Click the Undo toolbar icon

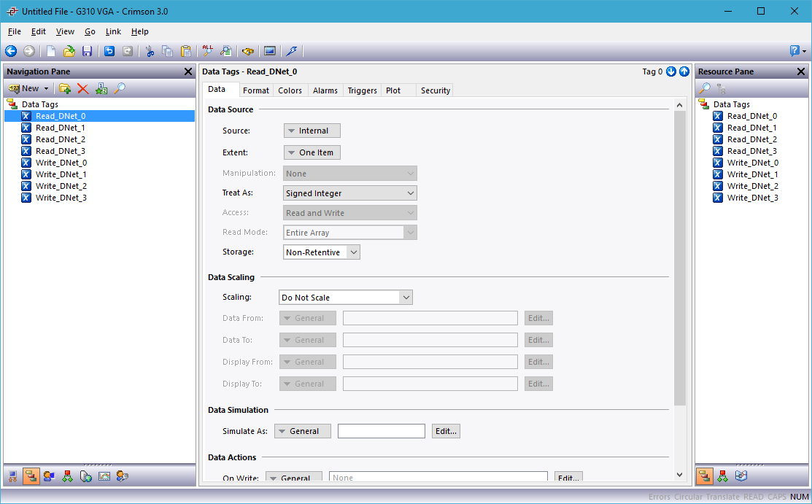[x=109, y=51]
